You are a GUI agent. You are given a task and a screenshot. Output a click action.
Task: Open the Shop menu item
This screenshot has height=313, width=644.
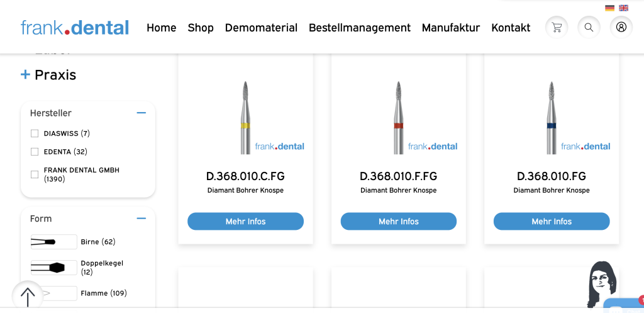201,28
